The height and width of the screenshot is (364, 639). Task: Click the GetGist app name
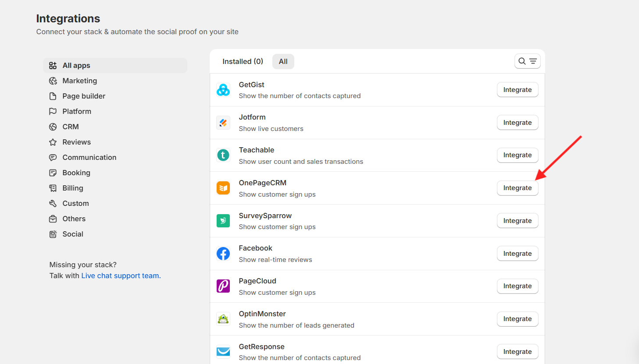(x=252, y=85)
